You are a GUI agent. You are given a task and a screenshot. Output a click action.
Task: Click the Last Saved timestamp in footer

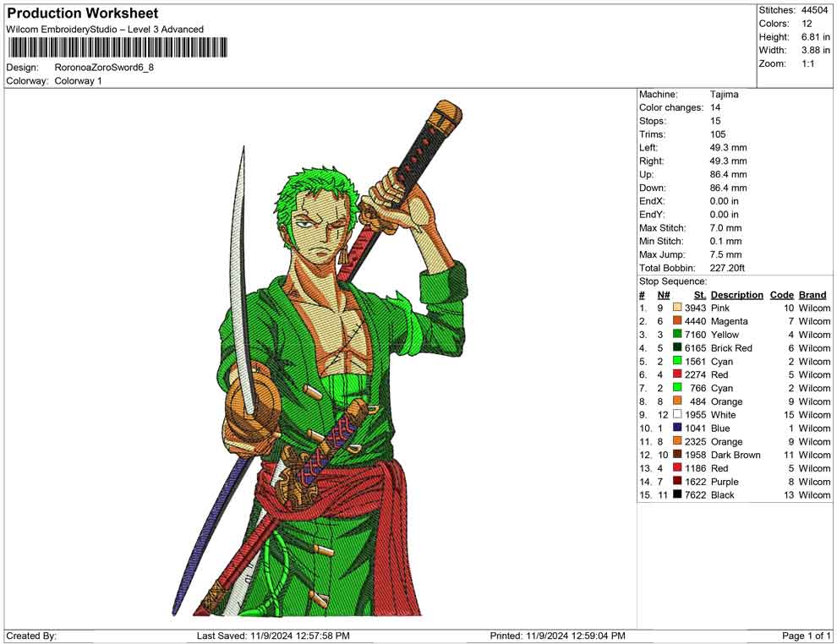point(272,636)
